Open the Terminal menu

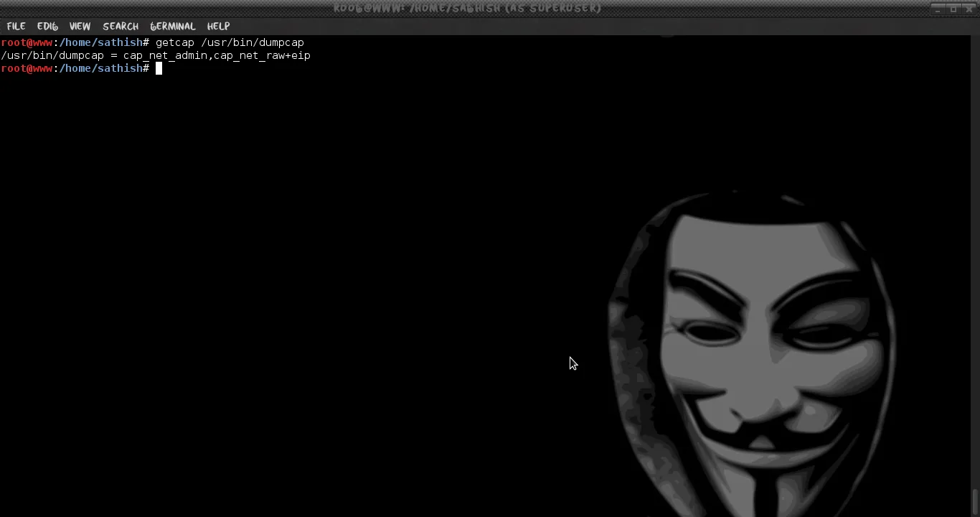[x=173, y=26]
